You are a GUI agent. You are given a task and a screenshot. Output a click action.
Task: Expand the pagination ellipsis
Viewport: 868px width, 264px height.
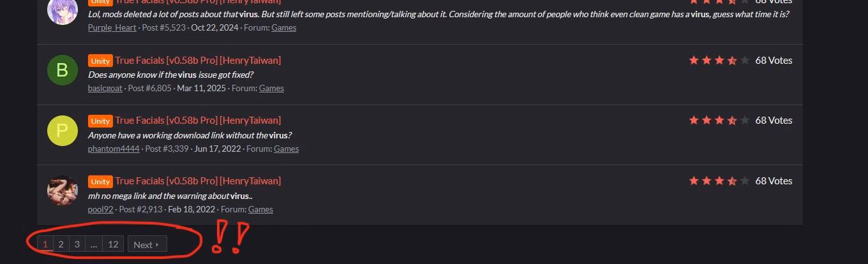pyautogui.click(x=93, y=244)
